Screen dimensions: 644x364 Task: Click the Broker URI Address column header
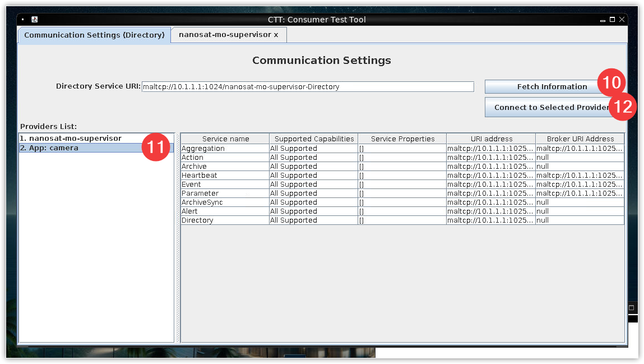[580, 139]
